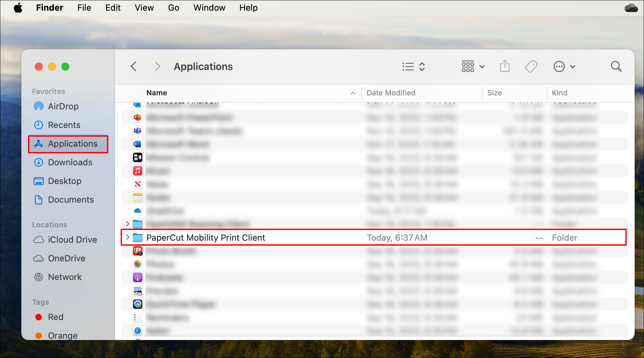Image resolution: width=644 pixels, height=358 pixels.
Task: Click the Preview app icon
Action: (x=138, y=291)
